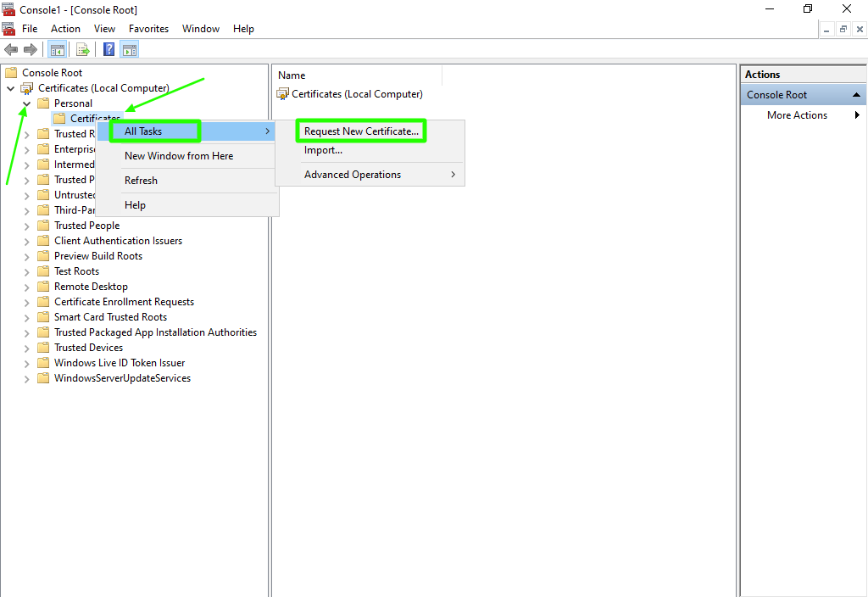
Task: Toggle Show/Hide Console Tree toolbar icon
Action: pyautogui.click(x=58, y=49)
